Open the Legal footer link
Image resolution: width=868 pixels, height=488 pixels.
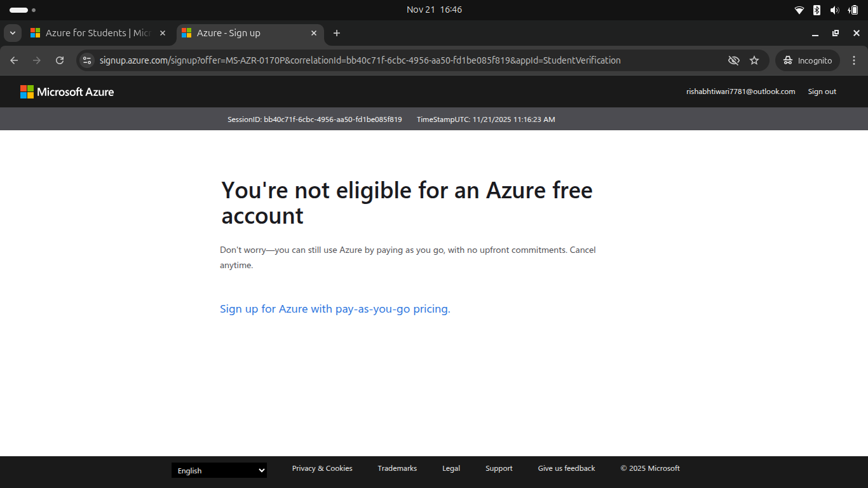pyautogui.click(x=451, y=468)
